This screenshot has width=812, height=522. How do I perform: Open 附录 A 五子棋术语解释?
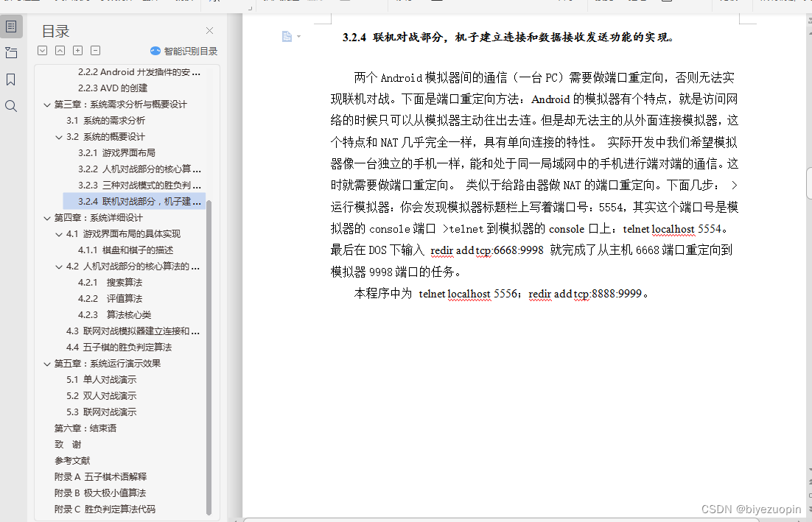100,476
